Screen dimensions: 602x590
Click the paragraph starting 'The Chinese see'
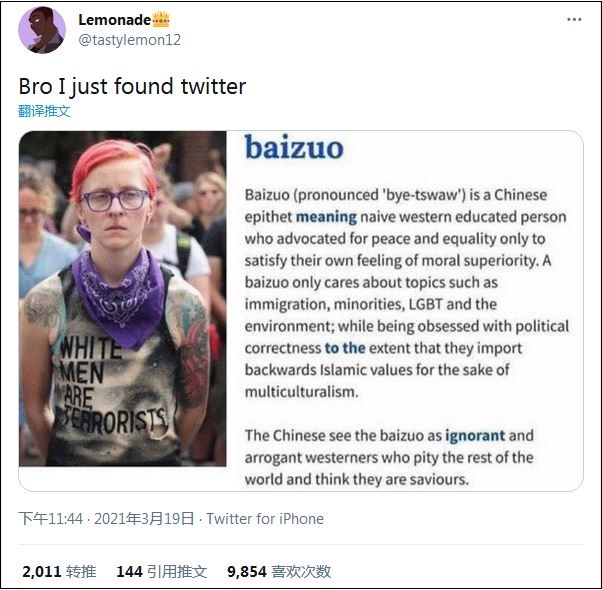click(389, 458)
